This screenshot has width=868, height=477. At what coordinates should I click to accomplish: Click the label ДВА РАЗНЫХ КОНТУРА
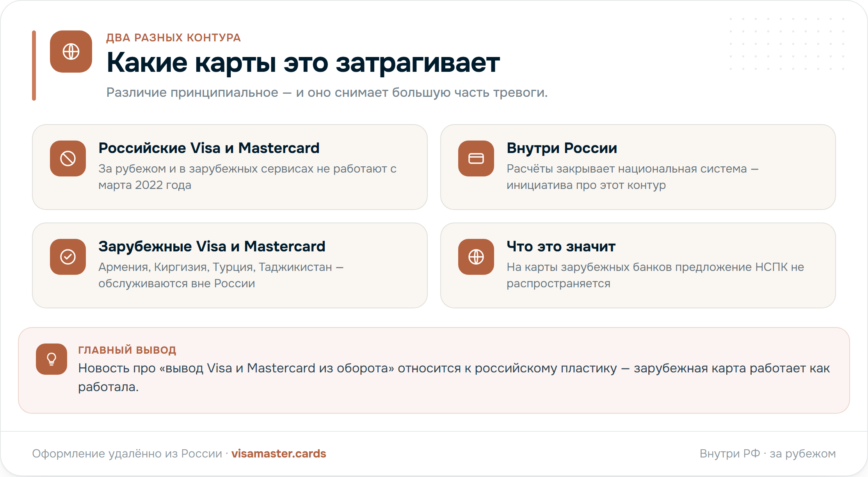click(x=174, y=37)
